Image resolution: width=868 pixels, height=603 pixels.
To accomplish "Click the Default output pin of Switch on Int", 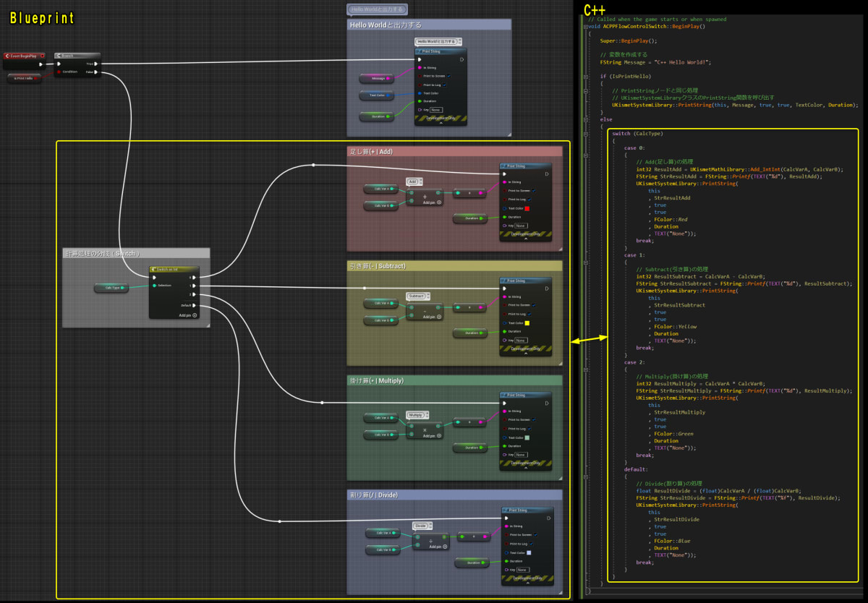I will point(194,305).
